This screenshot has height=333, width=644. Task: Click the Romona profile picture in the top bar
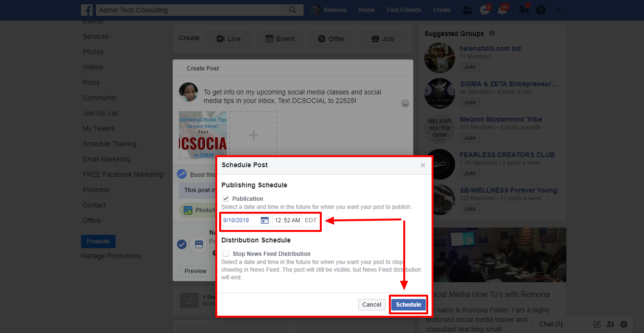316,10
